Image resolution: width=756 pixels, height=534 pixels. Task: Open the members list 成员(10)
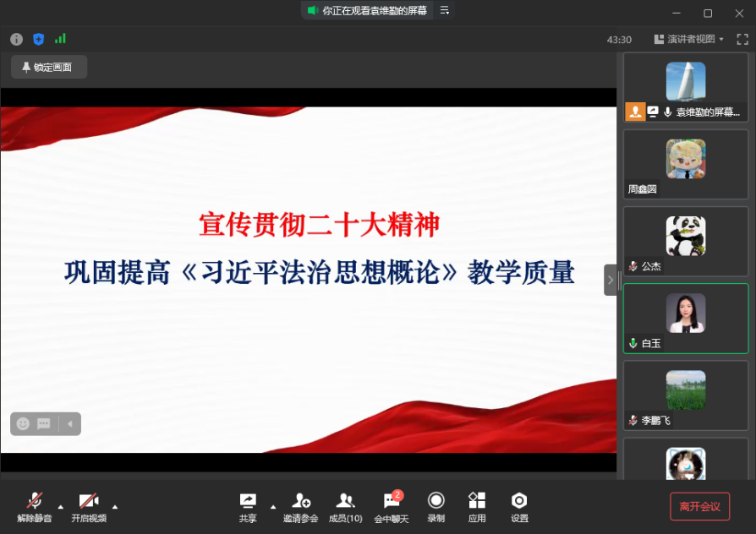pos(345,506)
